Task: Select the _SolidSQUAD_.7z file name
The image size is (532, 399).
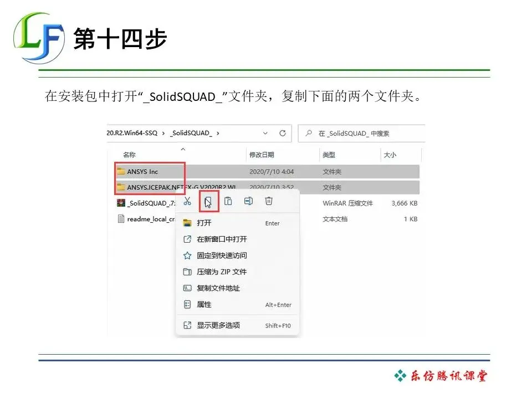Action: point(151,203)
